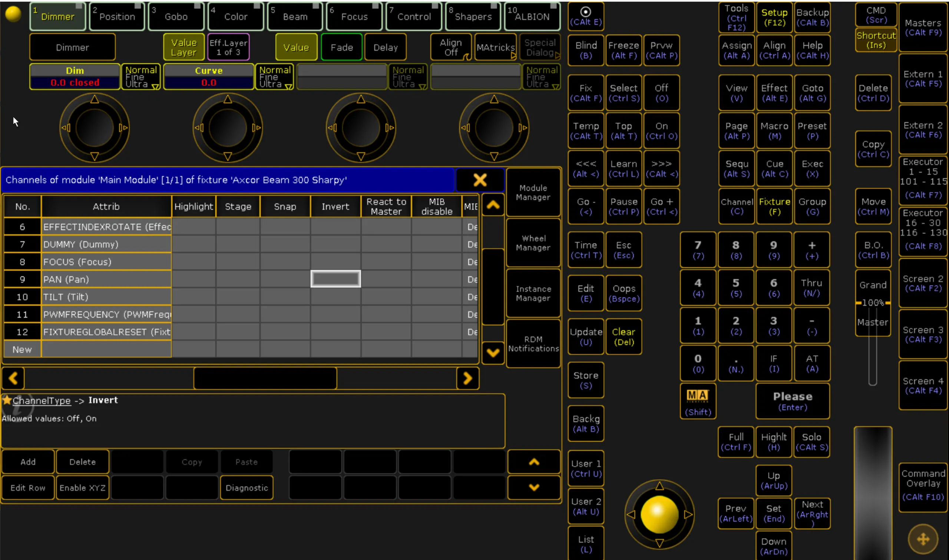This screenshot has width=949, height=560.
Task: Select the TILT (Tilt) attribute row
Action: pos(106,297)
